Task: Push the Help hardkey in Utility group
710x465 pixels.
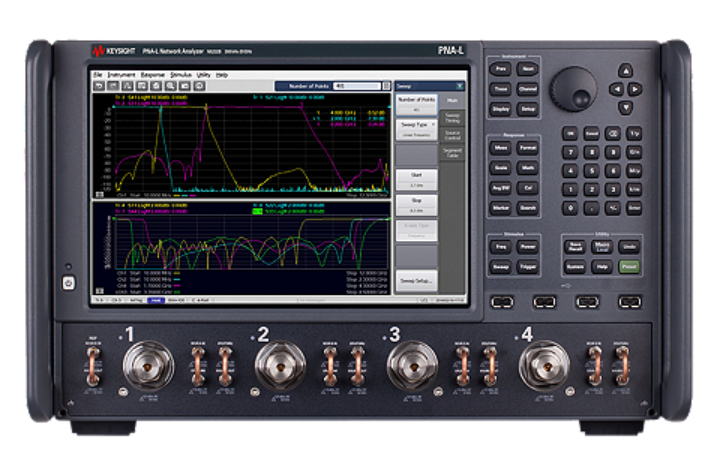Action: tap(602, 267)
